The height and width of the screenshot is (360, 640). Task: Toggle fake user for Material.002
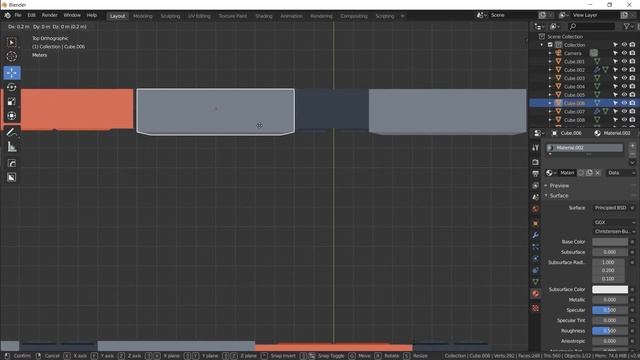(581, 173)
